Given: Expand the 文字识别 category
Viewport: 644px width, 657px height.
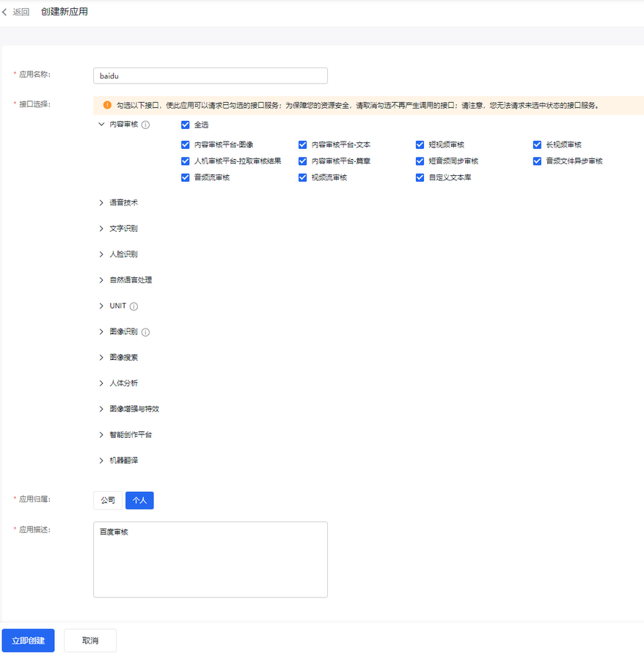Looking at the screenshot, I should pos(101,228).
